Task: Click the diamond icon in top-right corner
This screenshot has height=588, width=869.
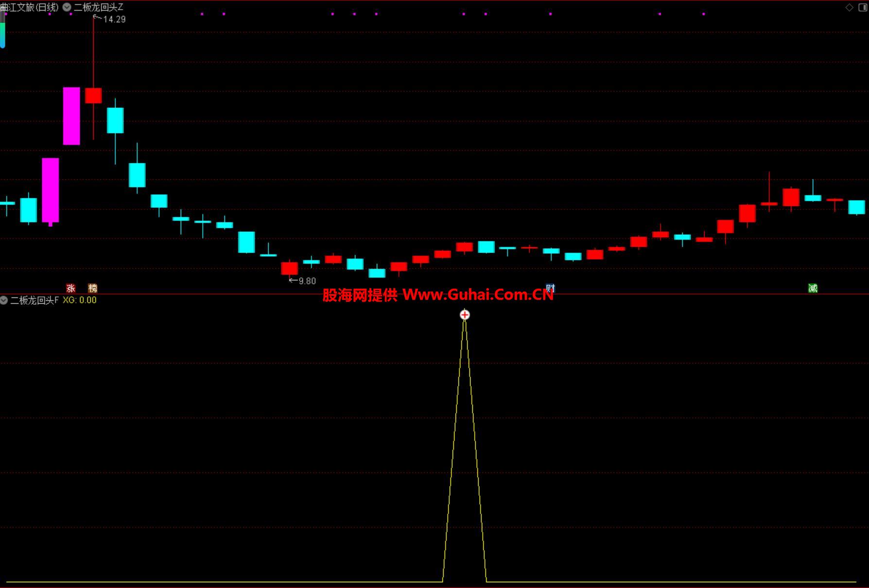Action: click(850, 7)
